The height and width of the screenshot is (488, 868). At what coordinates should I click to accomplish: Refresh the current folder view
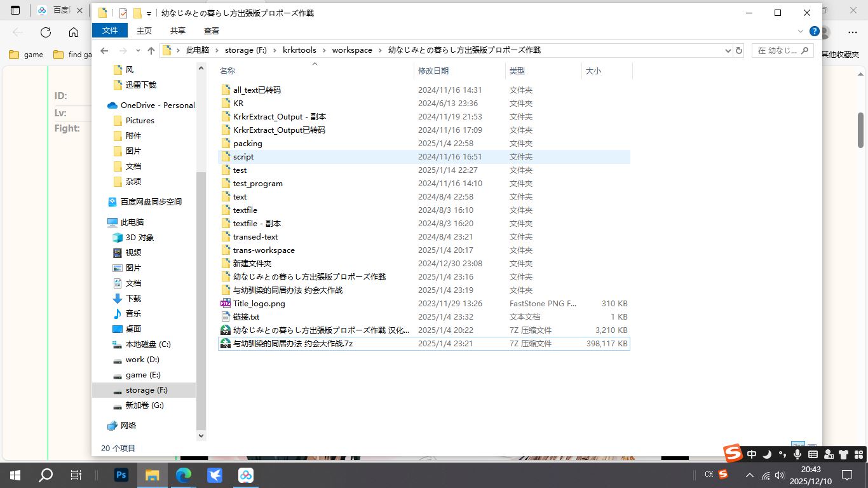point(738,50)
